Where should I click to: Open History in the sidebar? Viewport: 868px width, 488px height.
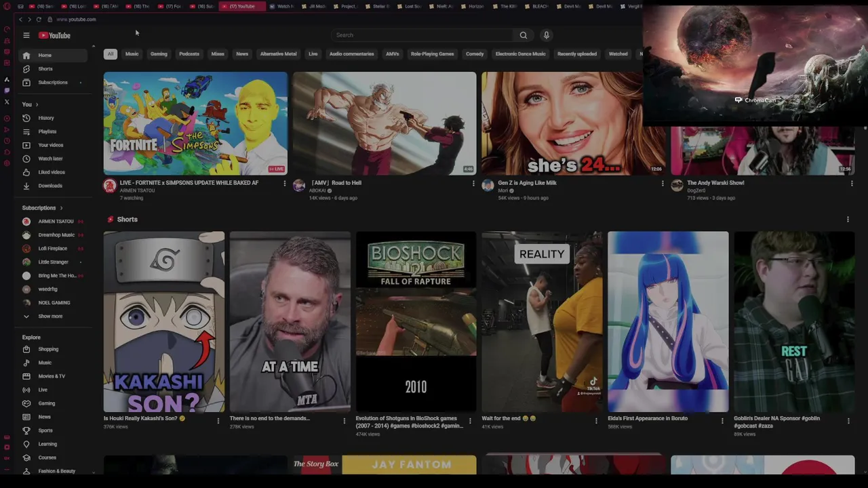coord(53,118)
